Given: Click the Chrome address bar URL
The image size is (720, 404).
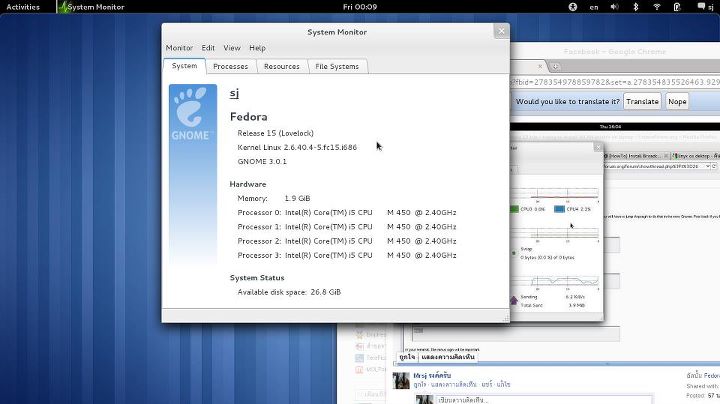Looking at the screenshot, I should pyautogui.click(x=615, y=82).
